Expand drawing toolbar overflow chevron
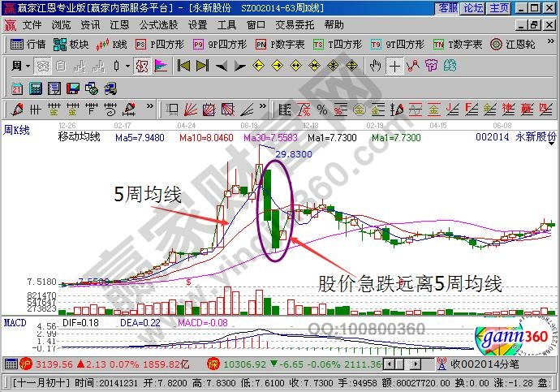 [x=150, y=106]
